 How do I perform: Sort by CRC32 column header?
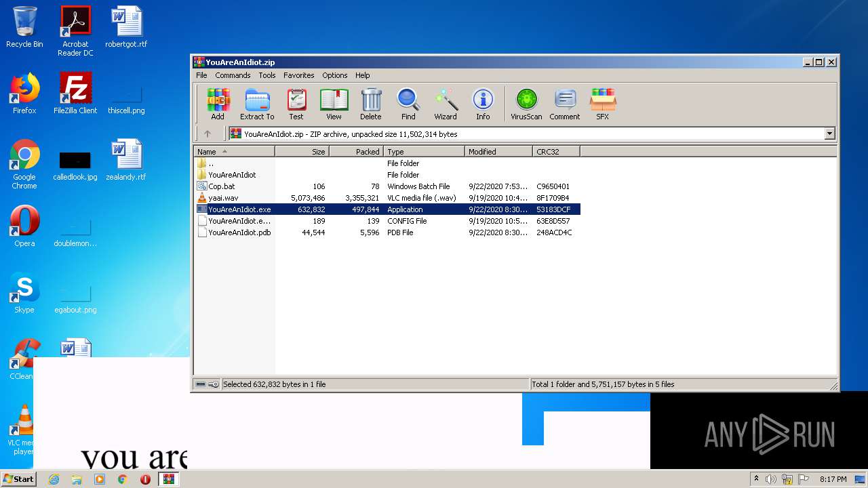557,152
